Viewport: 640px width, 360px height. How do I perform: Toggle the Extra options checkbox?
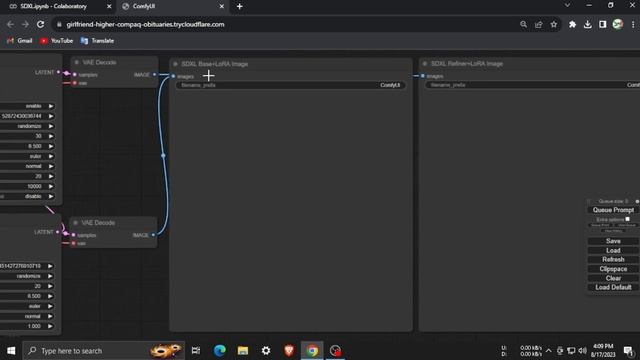(x=627, y=219)
